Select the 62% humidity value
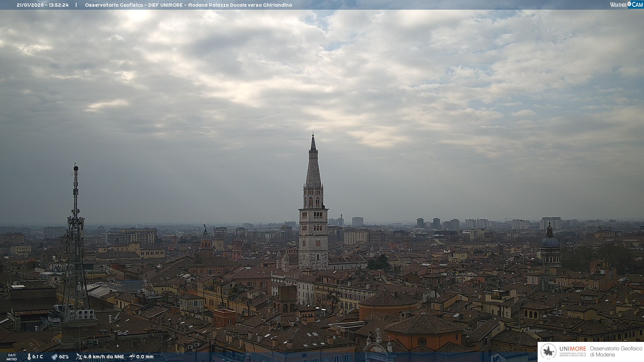Viewport: 644px width, 362px height. (64, 357)
